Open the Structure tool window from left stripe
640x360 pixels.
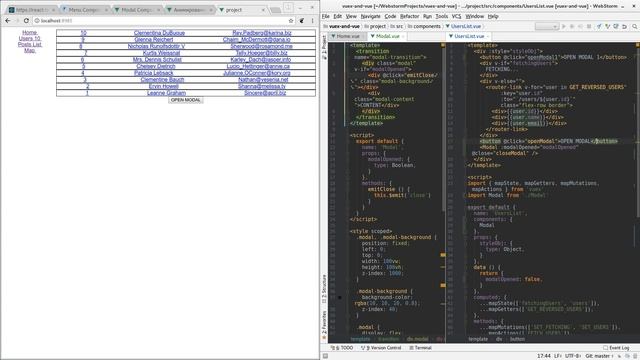click(325, 289)
